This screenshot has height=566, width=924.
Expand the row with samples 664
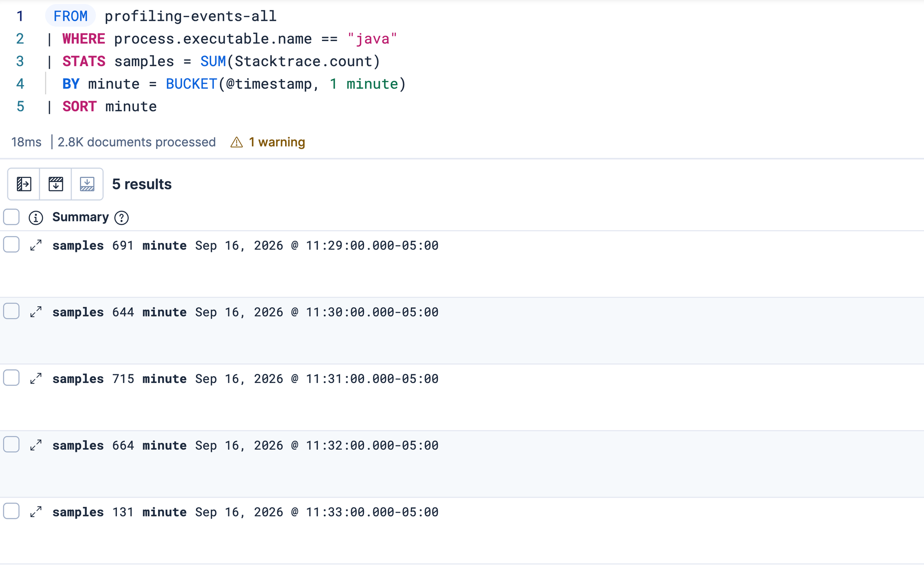[x=36, y=445]
